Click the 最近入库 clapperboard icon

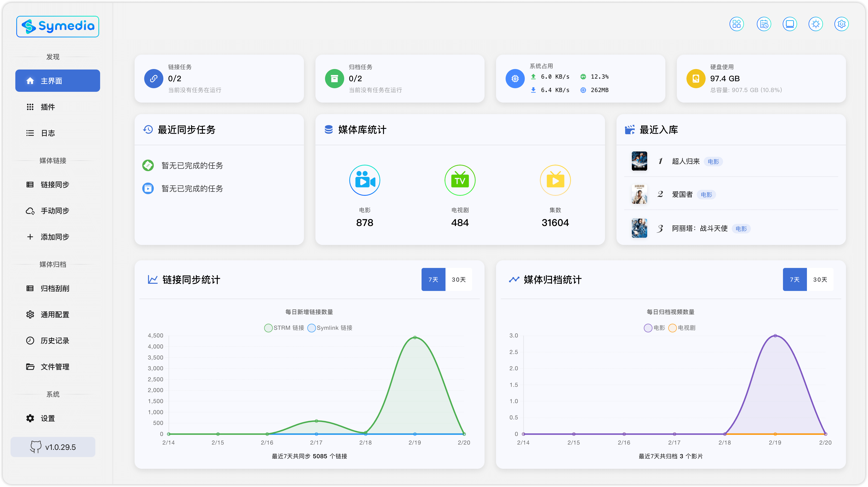[630, 129]
